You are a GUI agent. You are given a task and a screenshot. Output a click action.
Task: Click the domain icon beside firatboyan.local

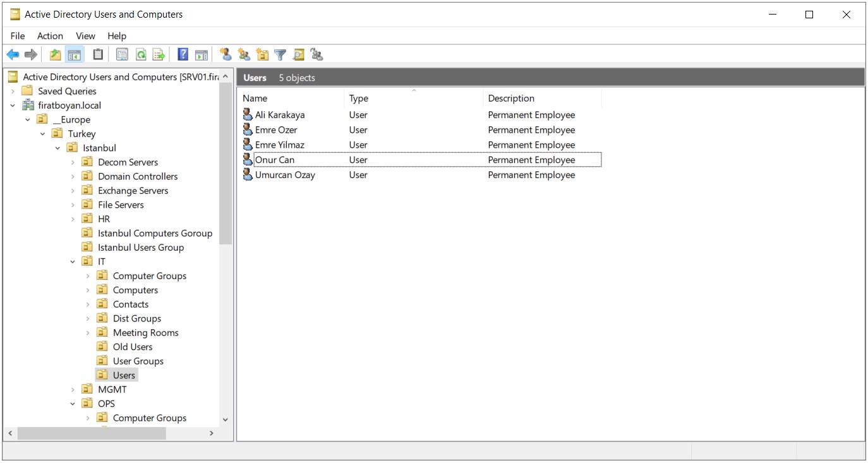click(x=28, y=105)
